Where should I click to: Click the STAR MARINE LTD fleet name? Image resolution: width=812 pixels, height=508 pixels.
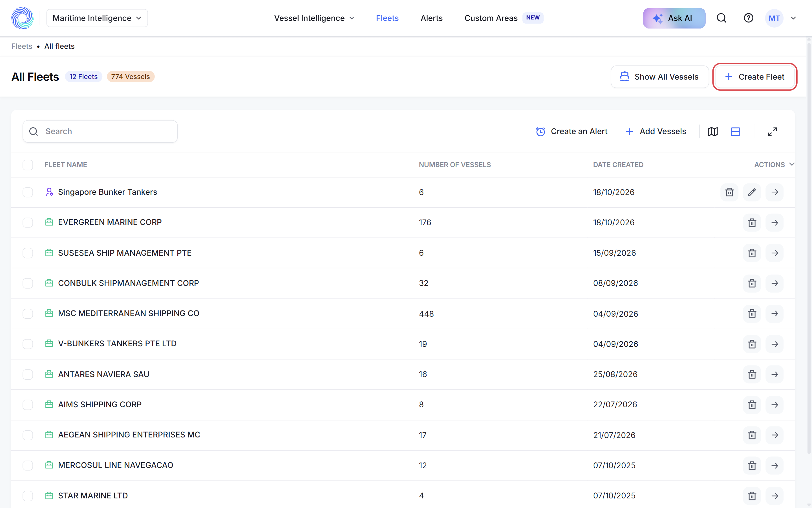[x=93, y=496]
